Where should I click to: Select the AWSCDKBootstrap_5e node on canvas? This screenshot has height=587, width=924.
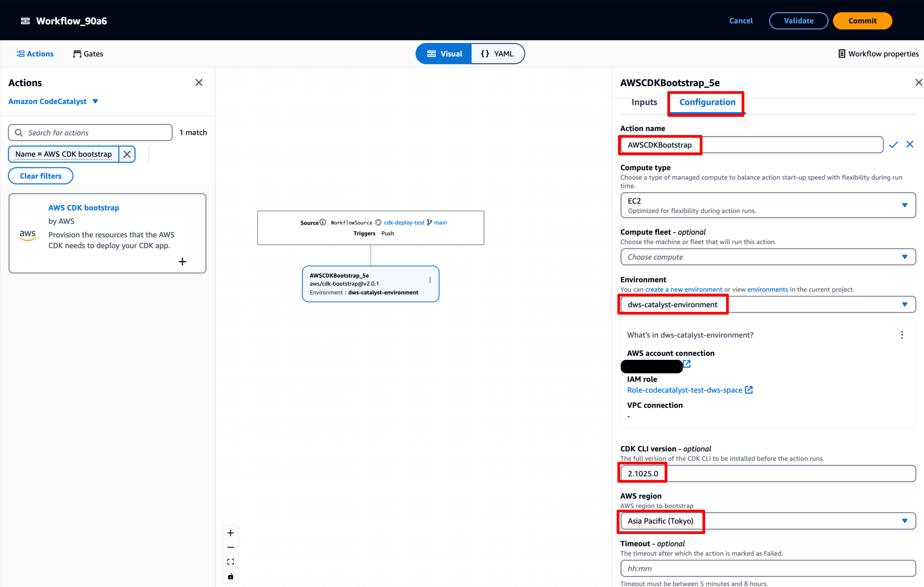pos(370,284)
